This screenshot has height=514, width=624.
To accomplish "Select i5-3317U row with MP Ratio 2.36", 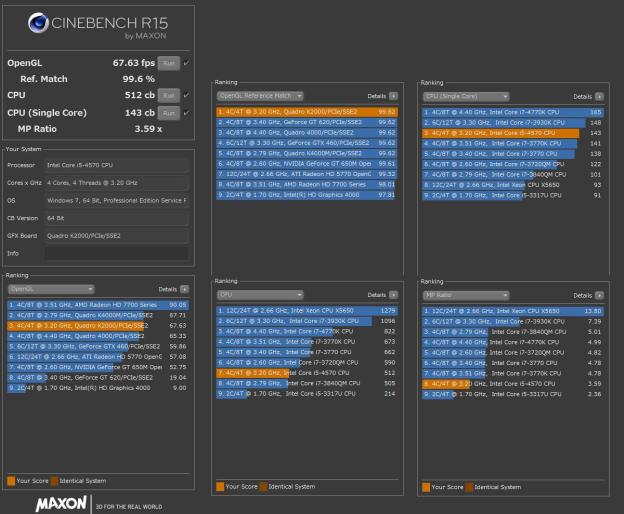I will (513, 394).
